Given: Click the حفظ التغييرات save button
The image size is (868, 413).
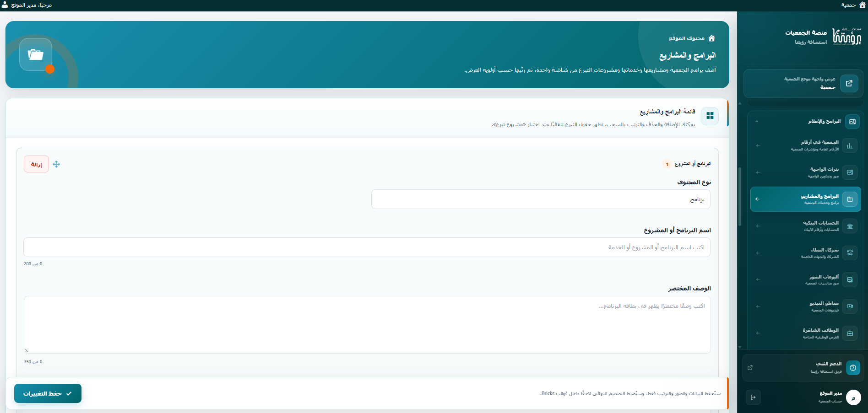Looking at the screenshot, I should point(48,393).
